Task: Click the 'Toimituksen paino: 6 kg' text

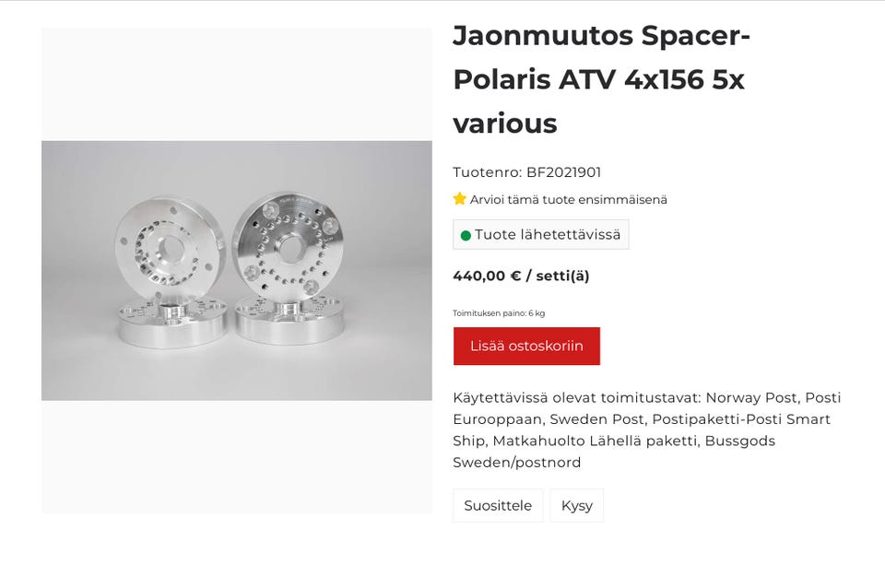Action: coord(499,313)
